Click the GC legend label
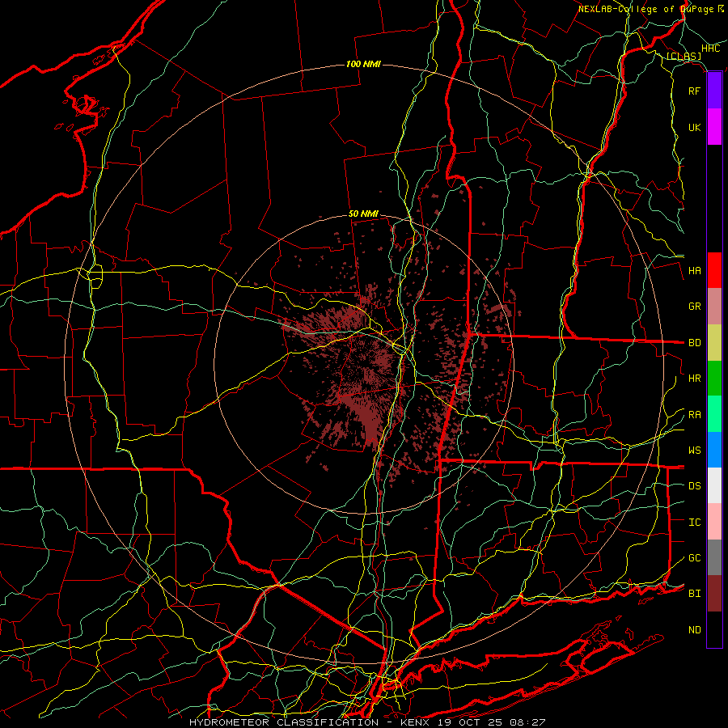This screenshot has width=728, height=728. click(x=694, y=557)
